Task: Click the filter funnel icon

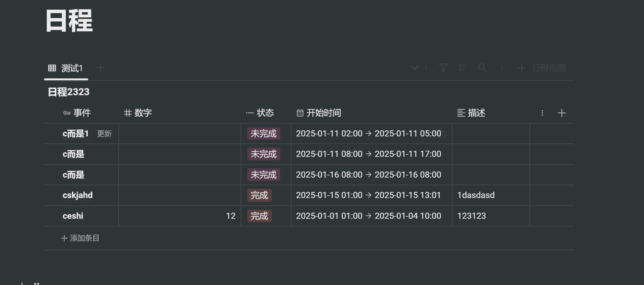Action: coord(443,68)
